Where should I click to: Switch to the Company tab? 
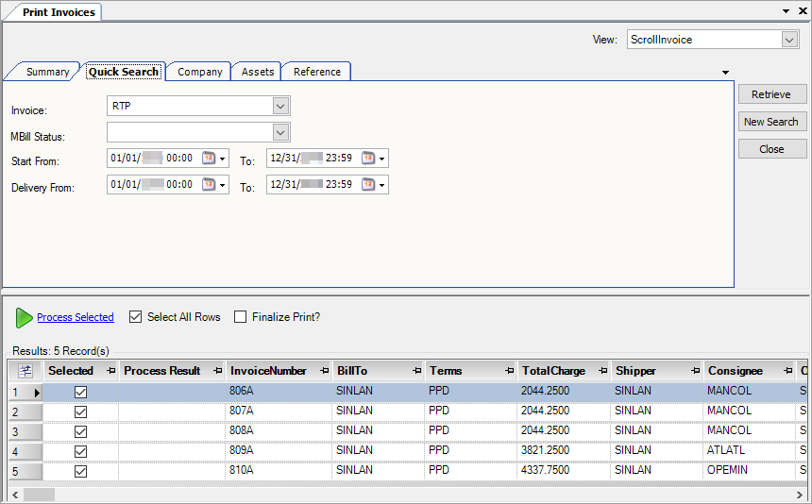tap(199, 72)
